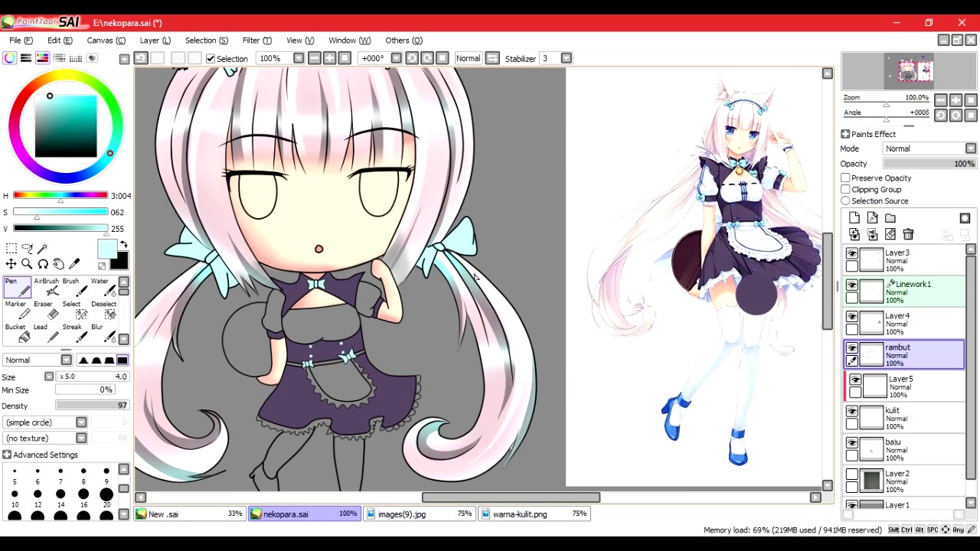Image resolution: width=980 pixels, height=551 pixels.
Task: Create a new normal layer
Action: click(x=854, y=218)
